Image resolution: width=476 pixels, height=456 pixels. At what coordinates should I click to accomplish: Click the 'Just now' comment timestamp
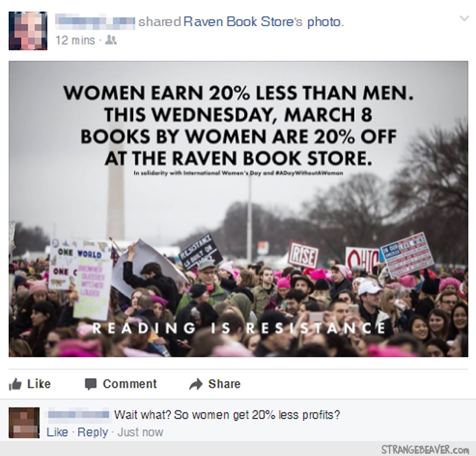pos(141,432)
